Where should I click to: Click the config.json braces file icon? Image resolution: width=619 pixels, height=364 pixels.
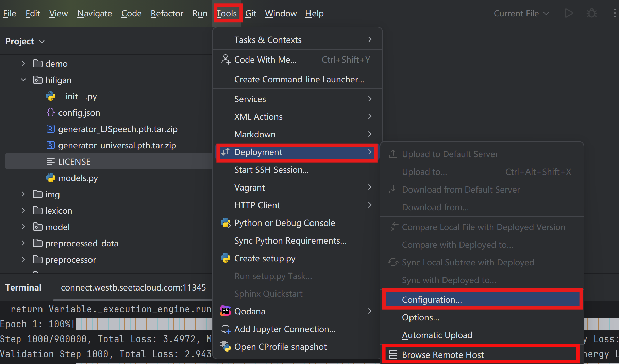(51, 113)
